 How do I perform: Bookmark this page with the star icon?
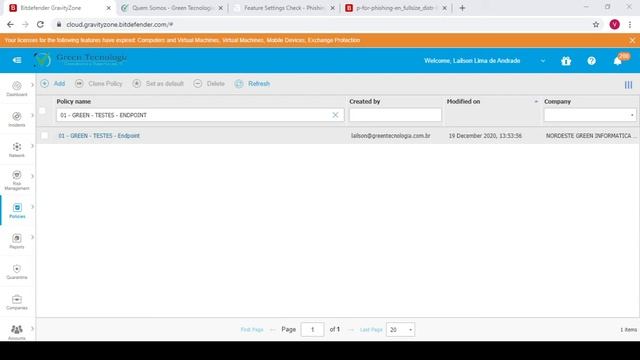[596, 24]
